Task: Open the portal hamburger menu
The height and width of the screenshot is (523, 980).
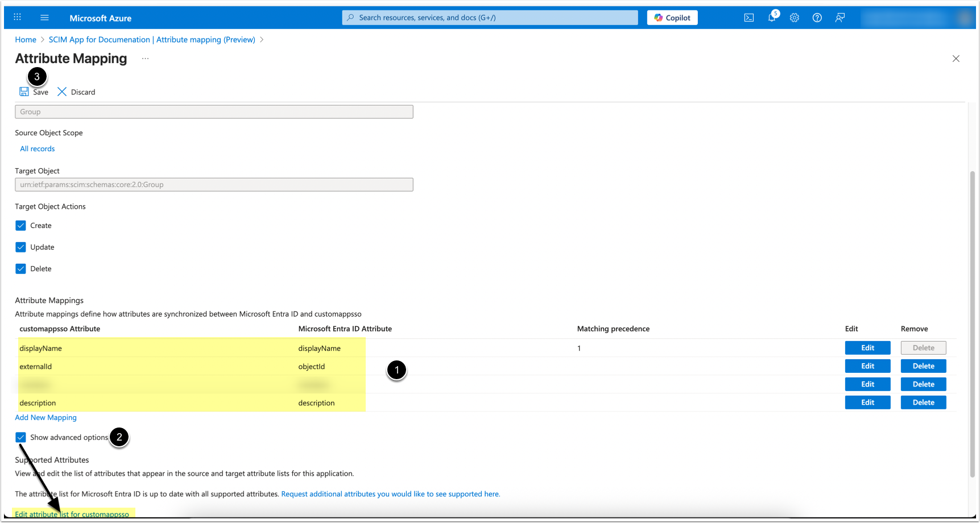Action: click(x=44, y=18)
